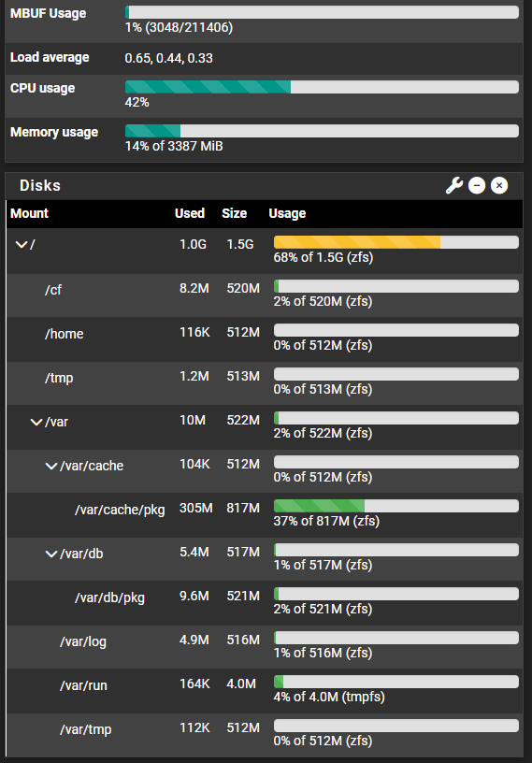Collapse the /var/db mount entry
The width and height of the screenshot is (532, 763).
coord(51,554)
